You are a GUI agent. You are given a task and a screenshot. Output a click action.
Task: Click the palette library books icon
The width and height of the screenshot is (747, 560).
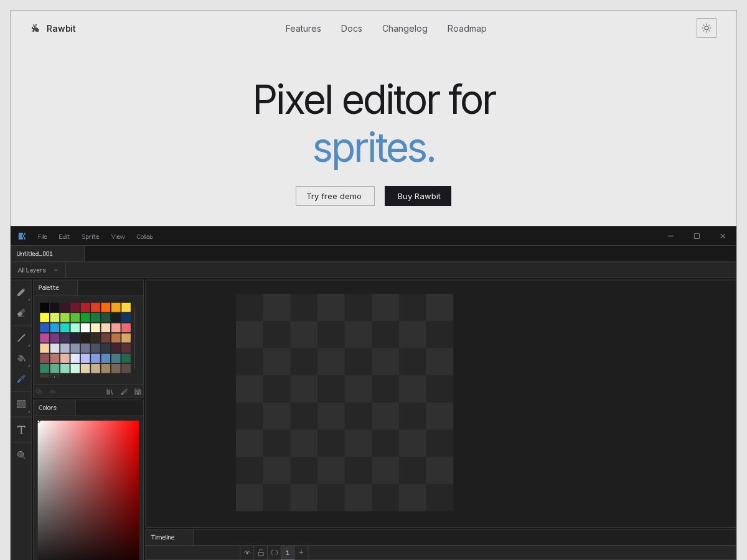pos(110,391)
